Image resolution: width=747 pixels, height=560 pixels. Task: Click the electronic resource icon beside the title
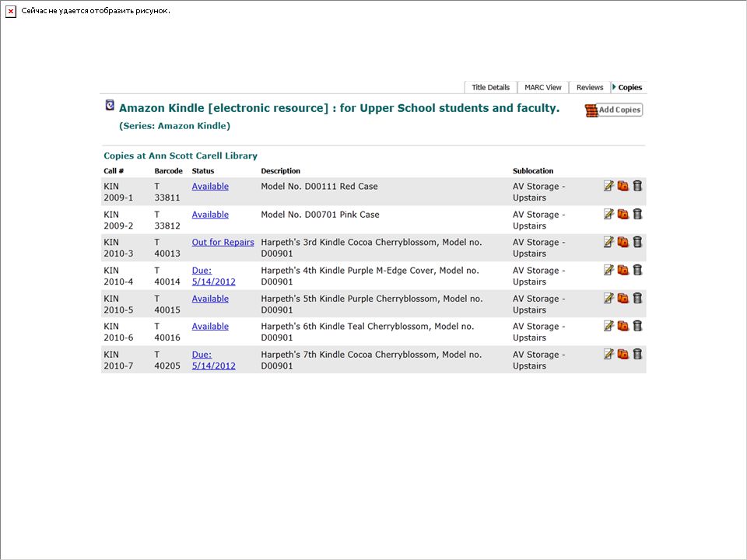click(x=110, y=105)
